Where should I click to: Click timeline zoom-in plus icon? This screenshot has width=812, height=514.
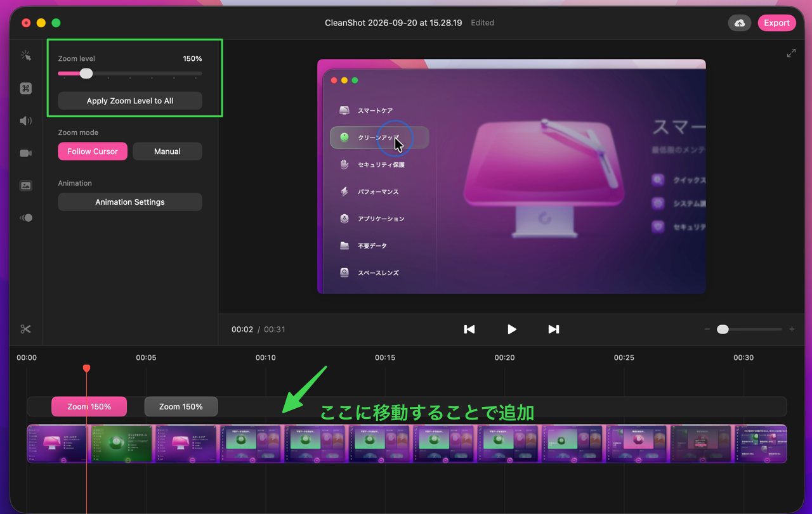click(x=792, y=330)
